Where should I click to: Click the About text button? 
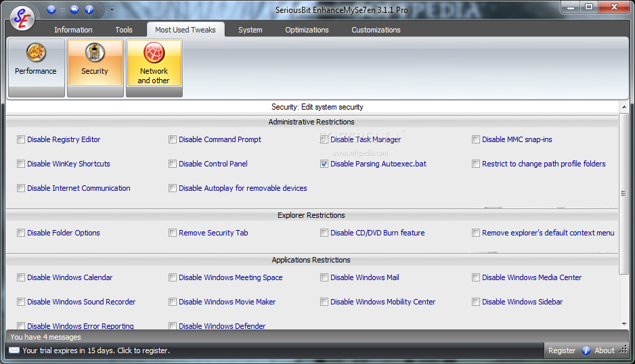click(x=605, y=350)
